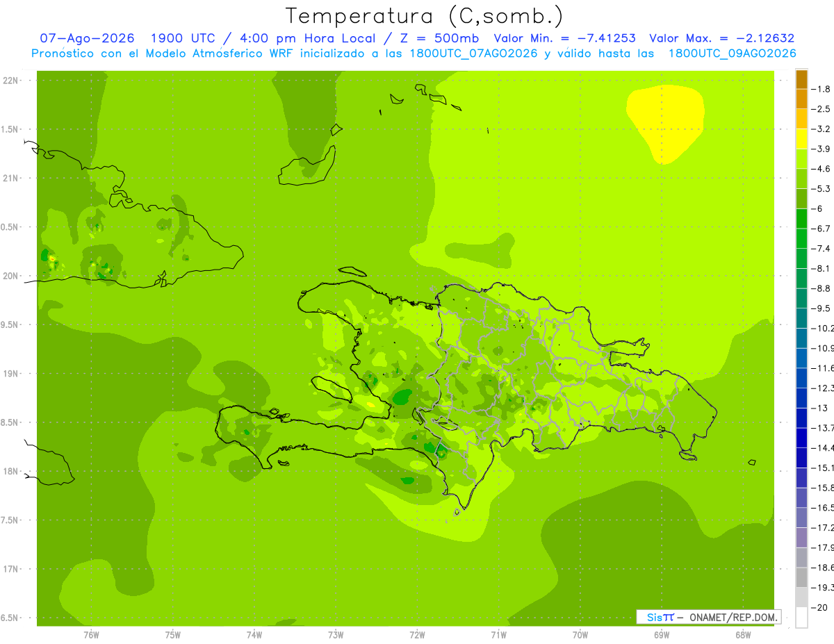Click the '70W' longitude axis label
The height and width of the screenshot is (644, 834).
click(x=580, y=634)
